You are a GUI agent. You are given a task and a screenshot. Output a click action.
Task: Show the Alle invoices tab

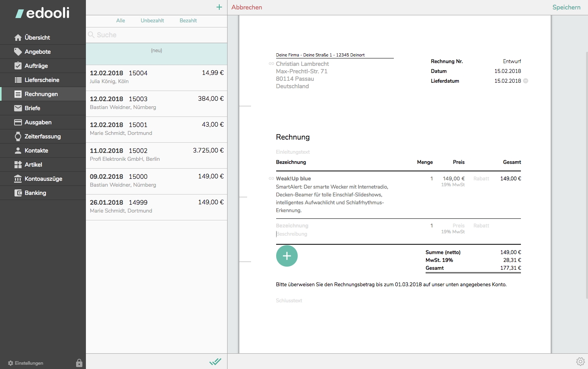click(x=120, y=20)
